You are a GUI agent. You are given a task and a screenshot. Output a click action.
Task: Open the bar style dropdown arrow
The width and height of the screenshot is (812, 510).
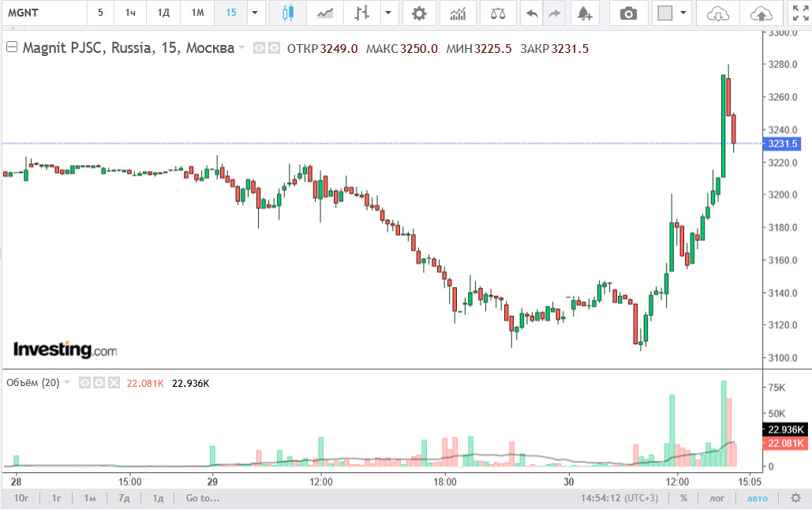[x=388, y=13]
